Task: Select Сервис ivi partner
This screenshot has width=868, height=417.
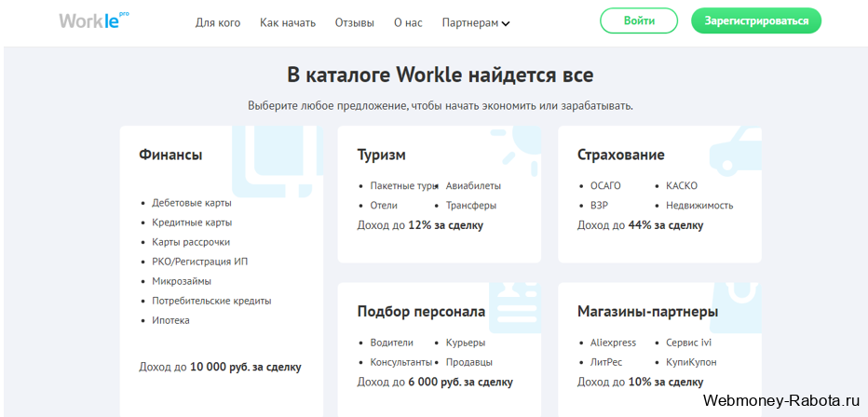Action: [688, 343]
